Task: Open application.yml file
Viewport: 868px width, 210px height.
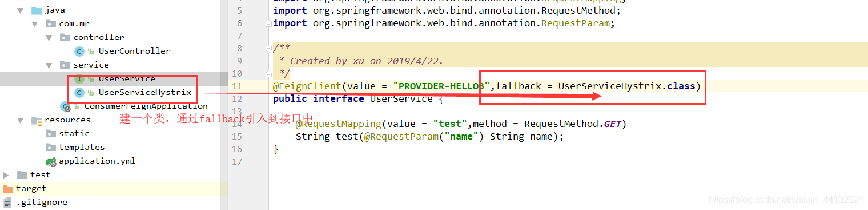Action: (97, 161)
